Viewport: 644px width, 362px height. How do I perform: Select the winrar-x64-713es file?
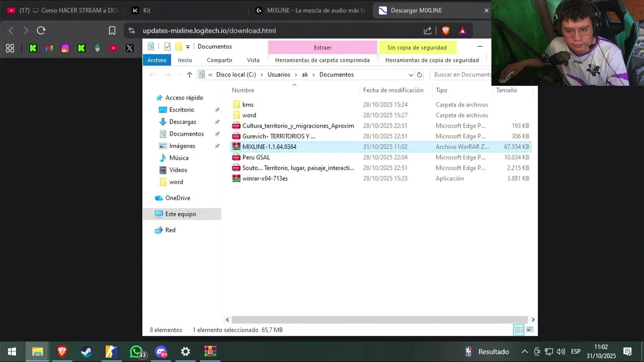[265, 178]
